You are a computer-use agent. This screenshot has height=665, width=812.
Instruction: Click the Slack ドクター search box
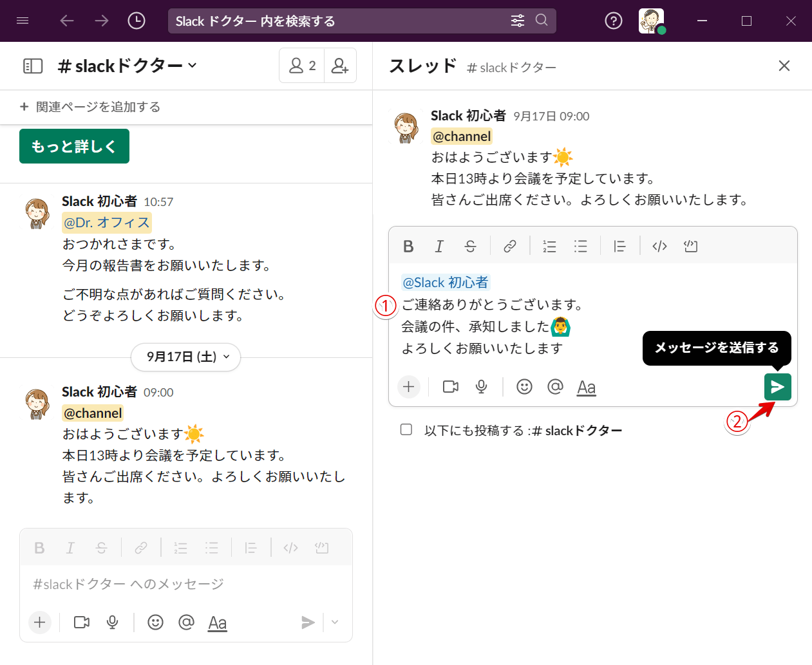[x=362, y=21]
